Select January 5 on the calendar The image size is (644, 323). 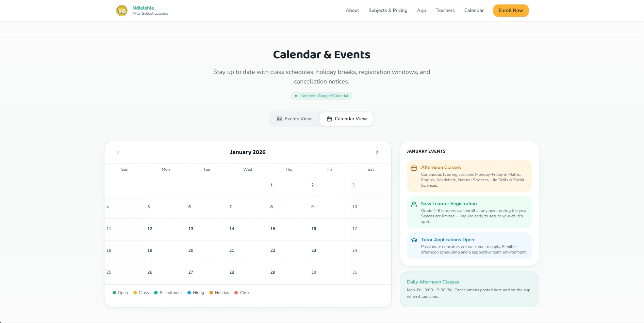[166, 208]
